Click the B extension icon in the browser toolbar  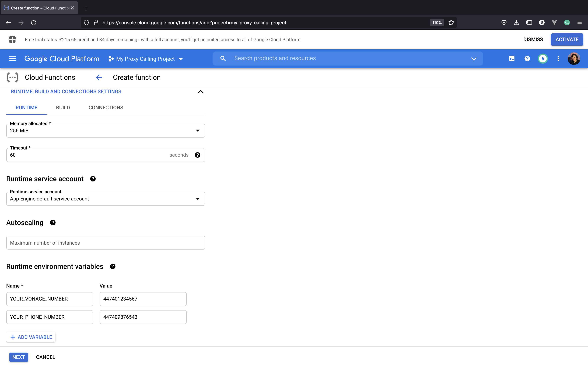pos(542,23)
